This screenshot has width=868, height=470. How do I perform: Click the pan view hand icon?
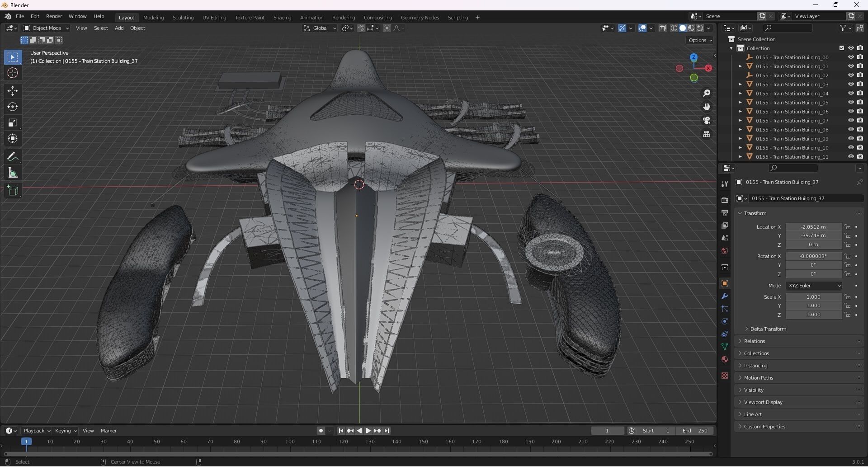click(707, 107)
